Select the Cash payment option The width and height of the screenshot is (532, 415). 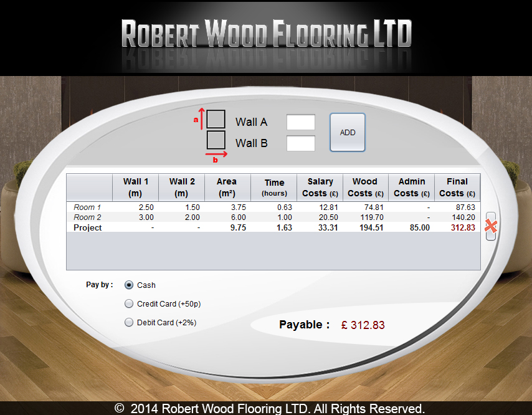[x=129, y=285]
